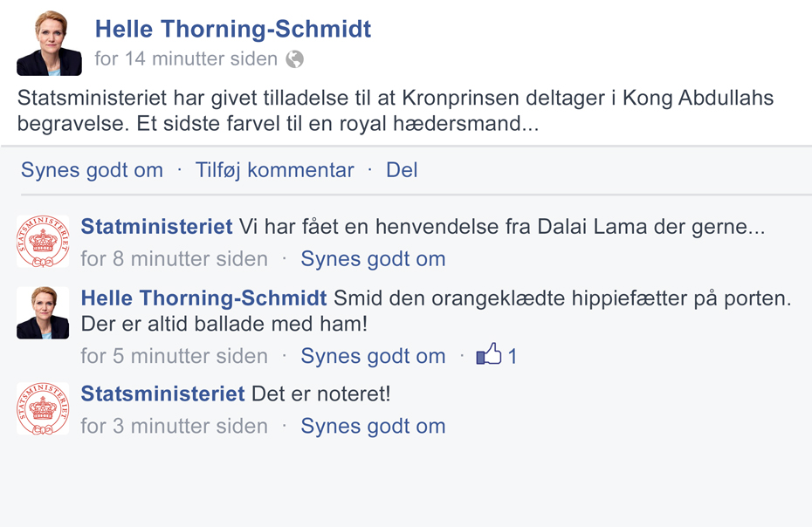Like the 'Det er noteret!' comment
This screenshot has height=527, width=812.
(373, 426)
